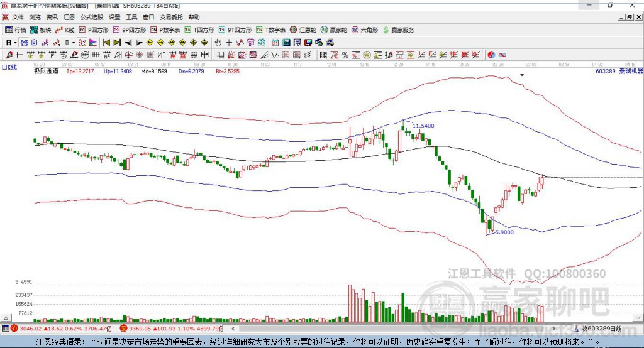Open the 设置 menu

[x=114, y=17]
